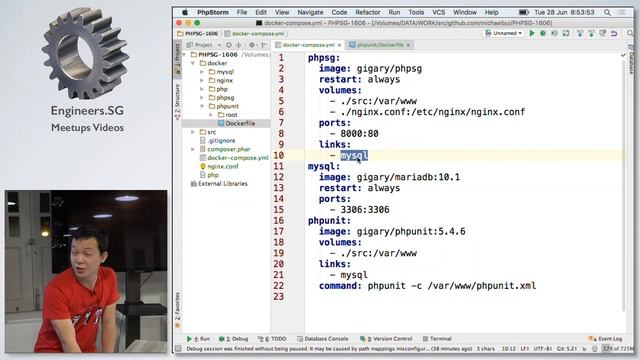Open Project panel settings gear
Image resolution: width=640 pixels, height=360 pixels.
click(x=252, y=45)
